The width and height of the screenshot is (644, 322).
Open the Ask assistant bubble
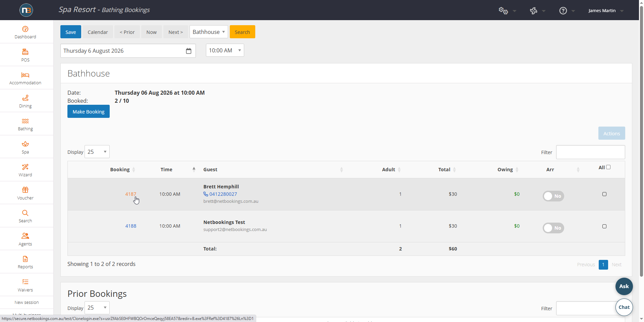pyautogui.click(x=624, y=286)
